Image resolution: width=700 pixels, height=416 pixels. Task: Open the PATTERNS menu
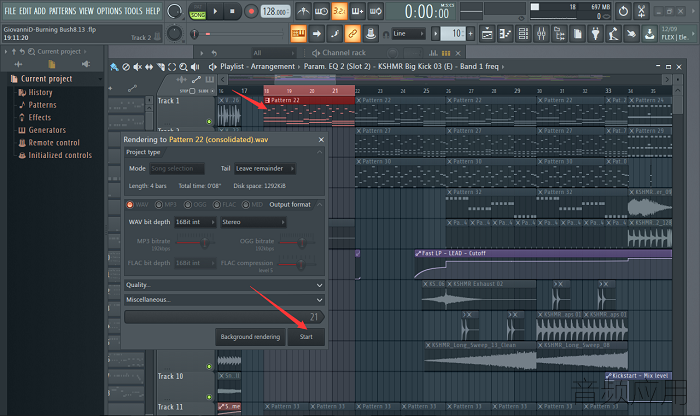click(x=62, y=11)
